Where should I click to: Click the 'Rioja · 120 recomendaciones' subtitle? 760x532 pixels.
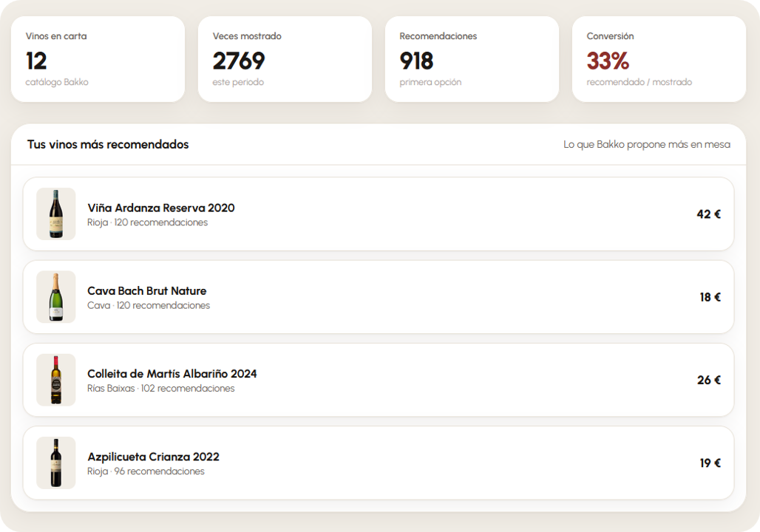click(x=147, y=222)
